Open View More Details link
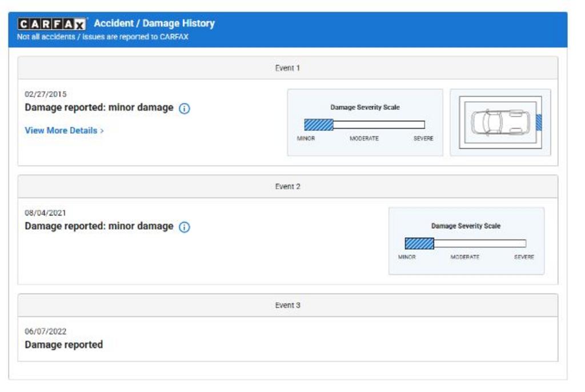The image size is (585, 392). pos(64,130)
